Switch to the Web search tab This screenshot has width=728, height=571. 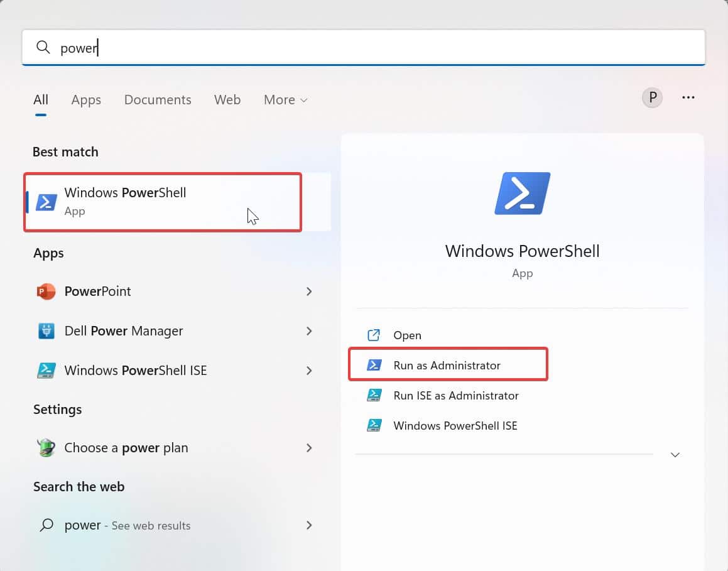pyautogui.click(x=227, y=100)
